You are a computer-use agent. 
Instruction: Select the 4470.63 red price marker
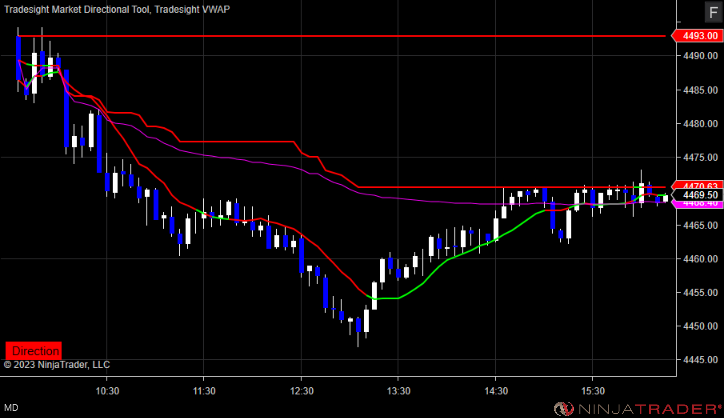(698, 186)
